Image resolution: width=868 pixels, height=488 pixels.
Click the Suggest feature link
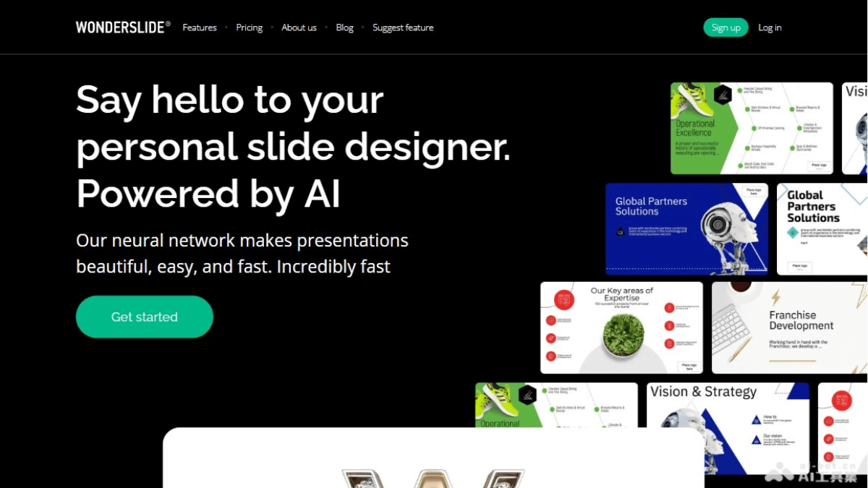[403, 27]
